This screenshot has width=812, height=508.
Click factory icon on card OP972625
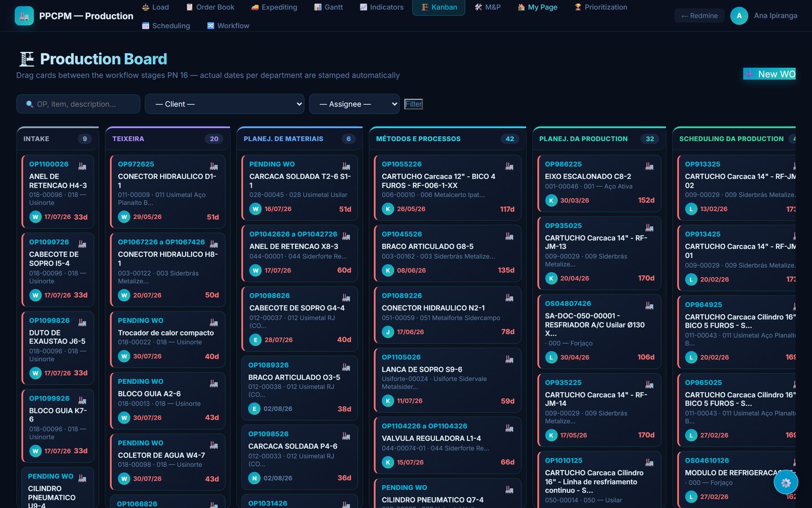tap(214, 166)
